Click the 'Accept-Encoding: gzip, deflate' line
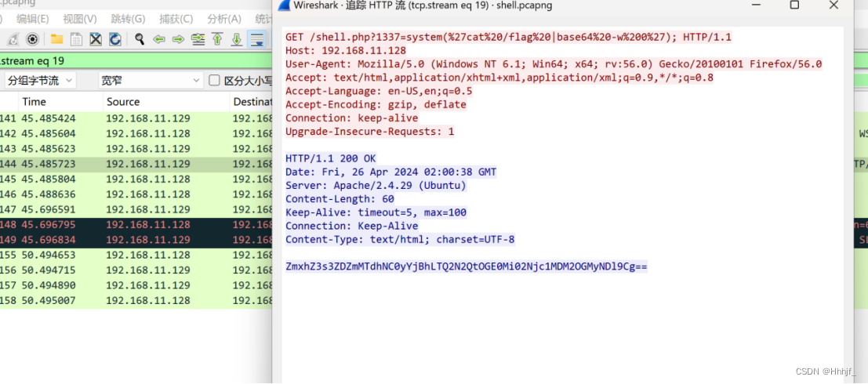Viewport: 868px width, 384px height. 376,104
